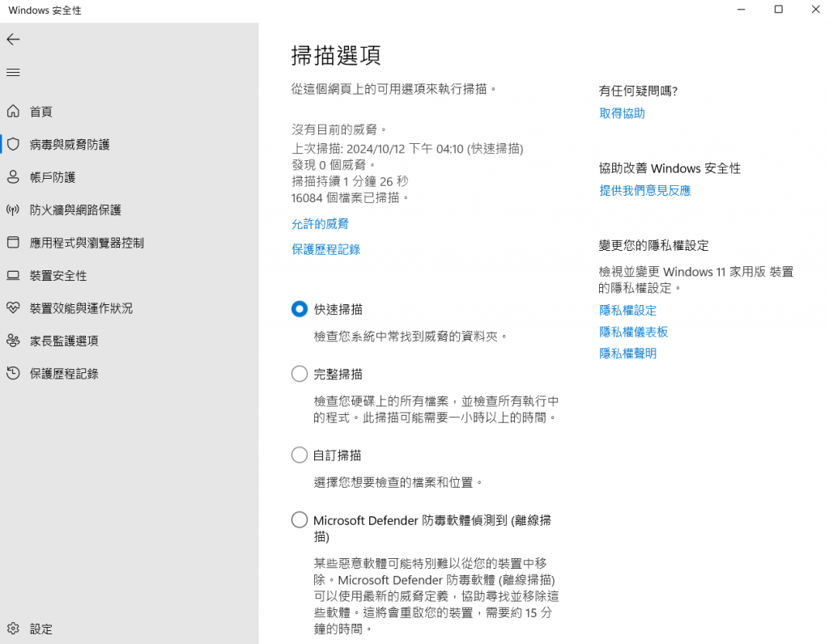Click the 上次掃描 date line
The image size is (829, 644).
click(x=407, y=148)
